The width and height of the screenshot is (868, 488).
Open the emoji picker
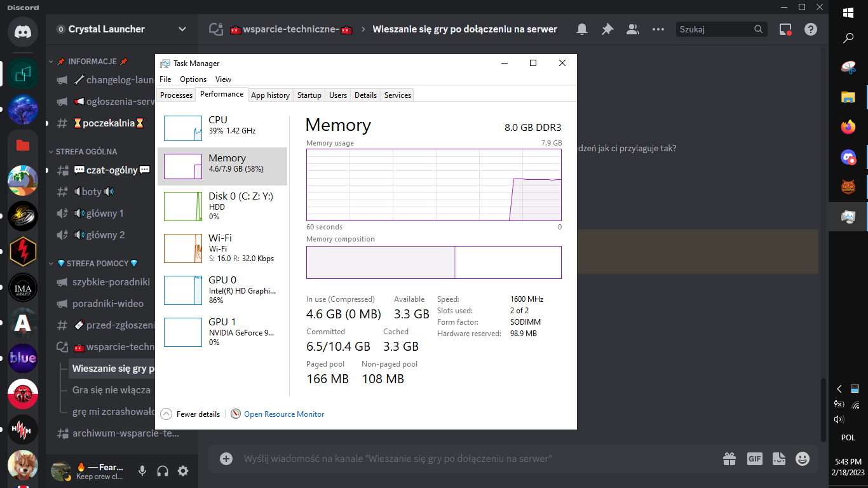[x=803, y=458]
